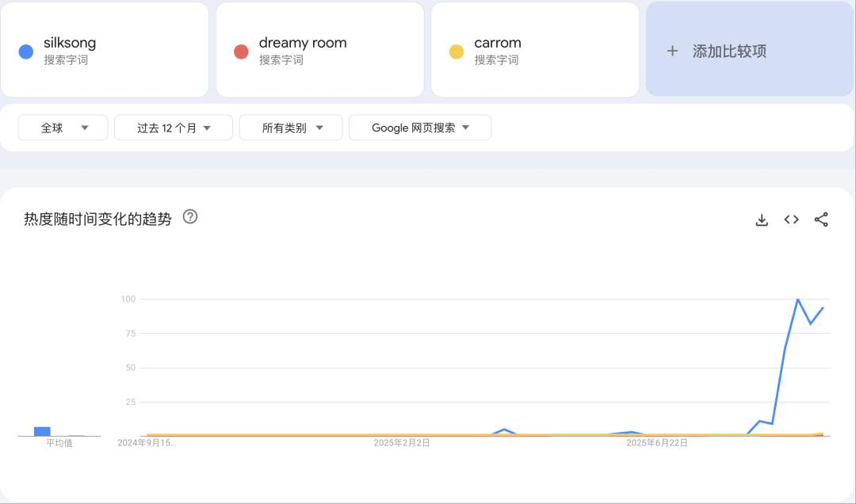
Task: Click the 添加比较项 button
Action: (x=749, y=50)
